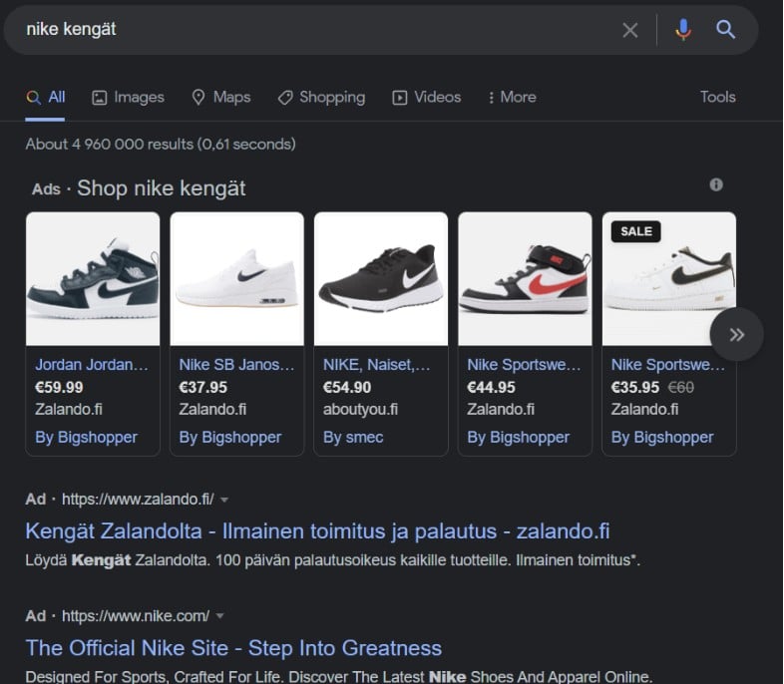Open the ads info circle icon

[x=715, y=184]
